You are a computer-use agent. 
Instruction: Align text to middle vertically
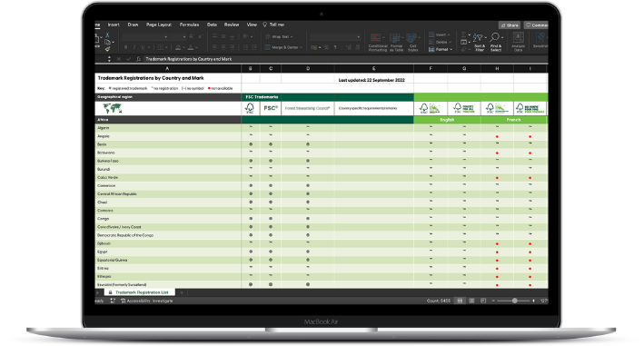tap(223, 37)
